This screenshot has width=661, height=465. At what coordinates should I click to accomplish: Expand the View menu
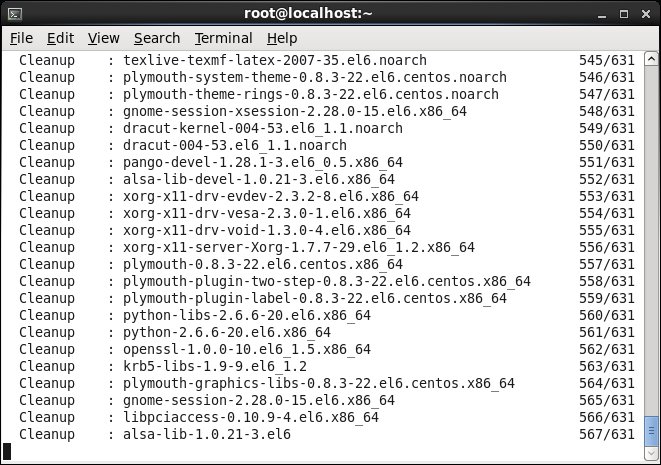click(x=103, y=38)
